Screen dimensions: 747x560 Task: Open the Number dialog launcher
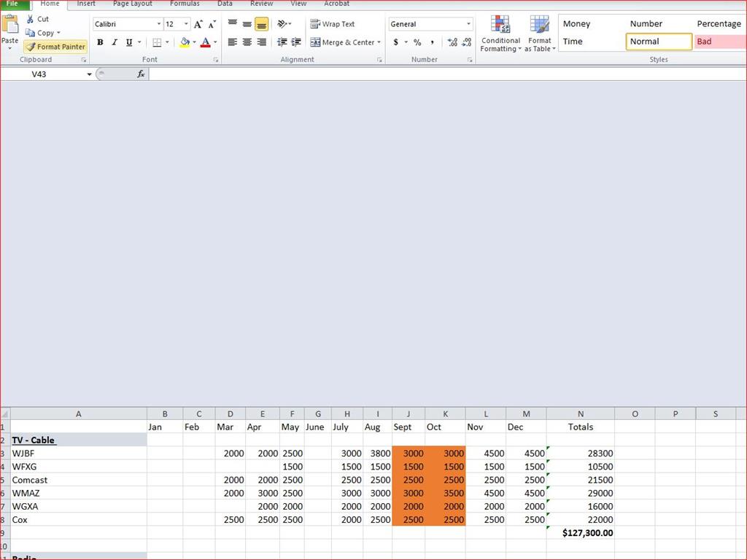coord(470,60)
